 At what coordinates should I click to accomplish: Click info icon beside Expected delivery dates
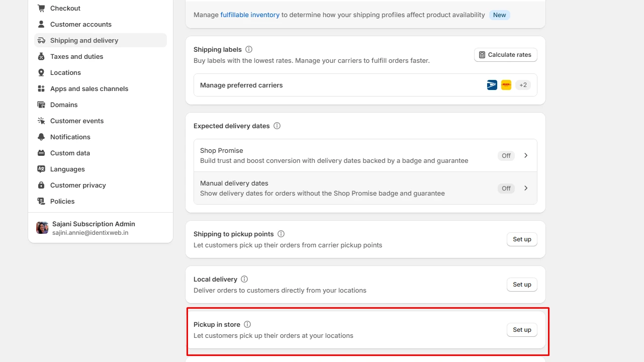pyautogui.click(x=277, y=126)
